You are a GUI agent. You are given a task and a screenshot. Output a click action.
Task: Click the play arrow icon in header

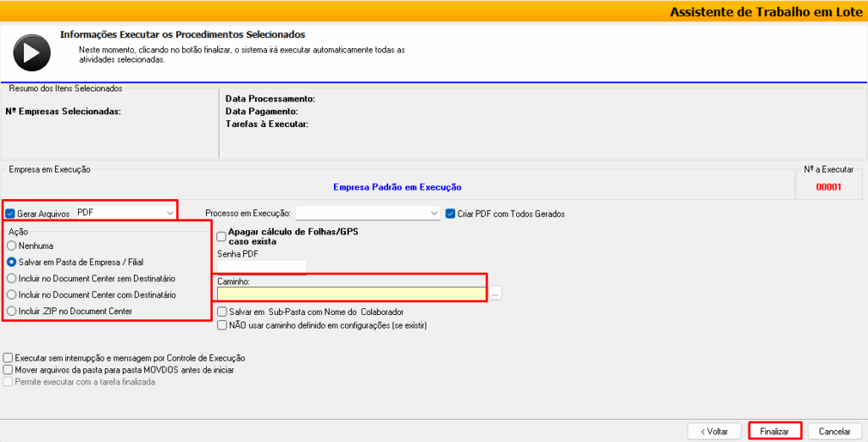point(31,52)
